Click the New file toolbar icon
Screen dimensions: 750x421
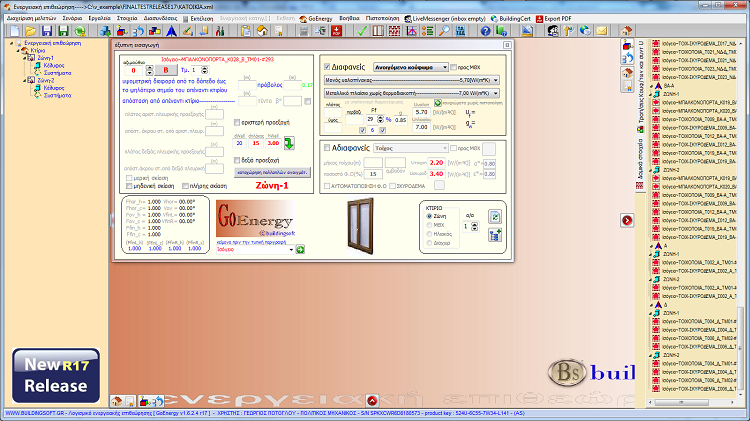pos(16,31)
